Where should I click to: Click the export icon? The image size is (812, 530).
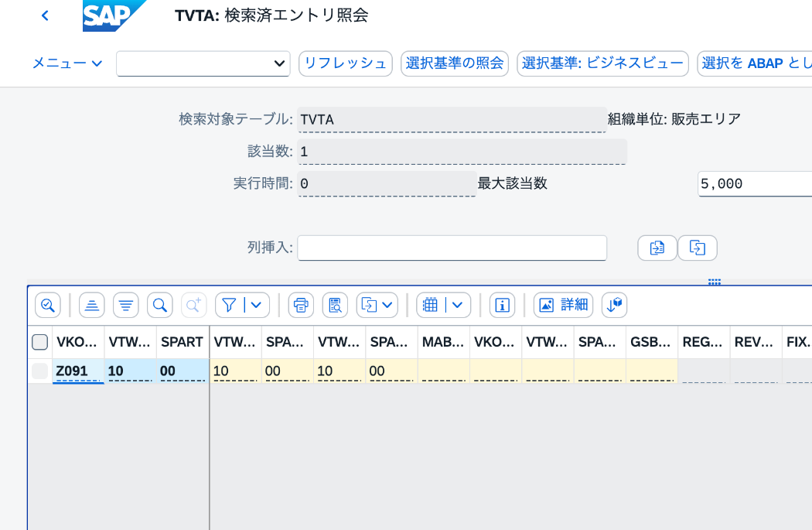(369, 305)
